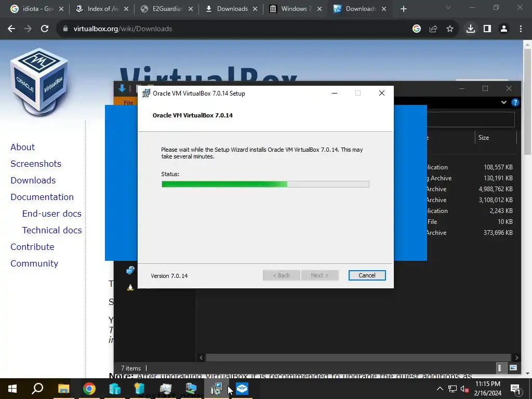Select the file row sized 3,108,012 KB
Viewport: 532px width, 399px height.
(471, 200)
